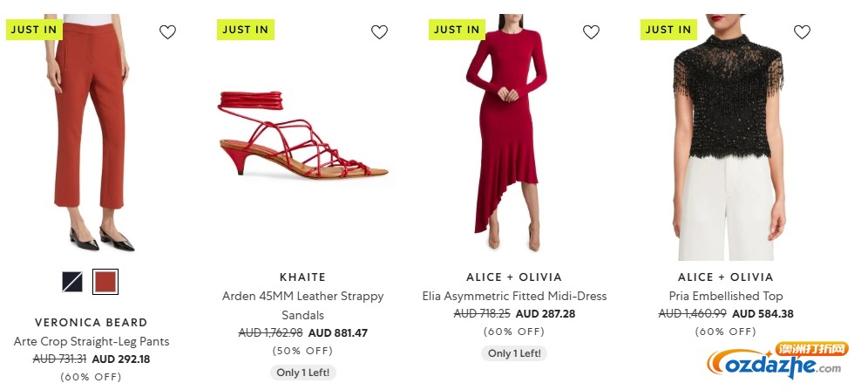The width and height of the screenshot is (868, 390).
Task: Click the Just In badge on sandals
Action: click(x=245, y=30)
